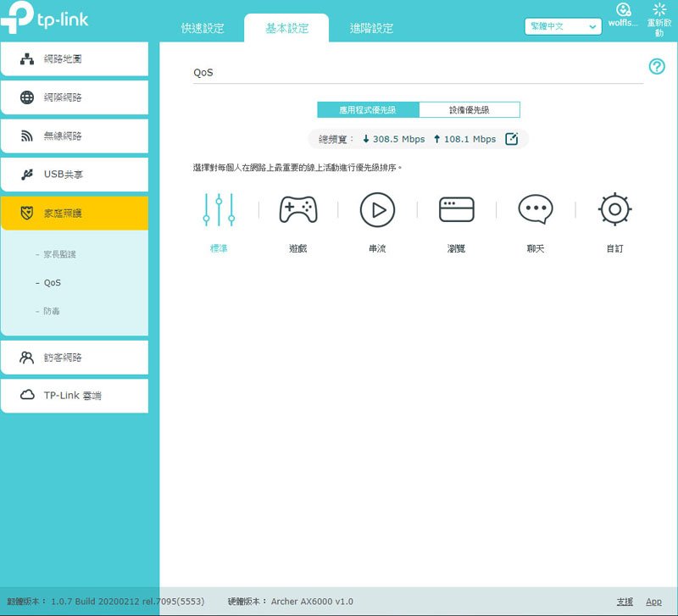This screenshot has height=616, width=678.
Task: Click hardware version Archer AX6000 text
Action: pyautogui.click(x=312, y=602)
